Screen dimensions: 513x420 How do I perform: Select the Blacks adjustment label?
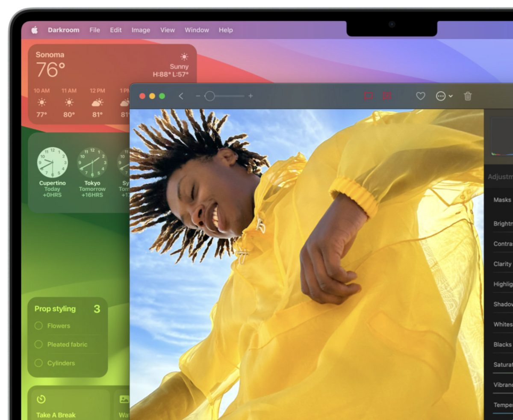coord(502,344)
